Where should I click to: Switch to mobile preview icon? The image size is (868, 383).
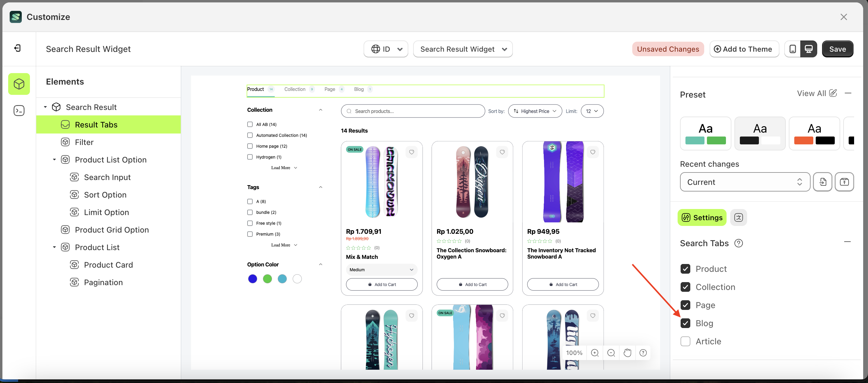pos(792,49)
